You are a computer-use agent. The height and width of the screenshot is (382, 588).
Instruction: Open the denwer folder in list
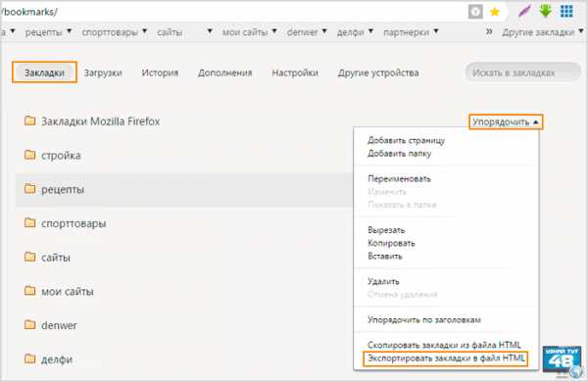(x=59, y=325)
